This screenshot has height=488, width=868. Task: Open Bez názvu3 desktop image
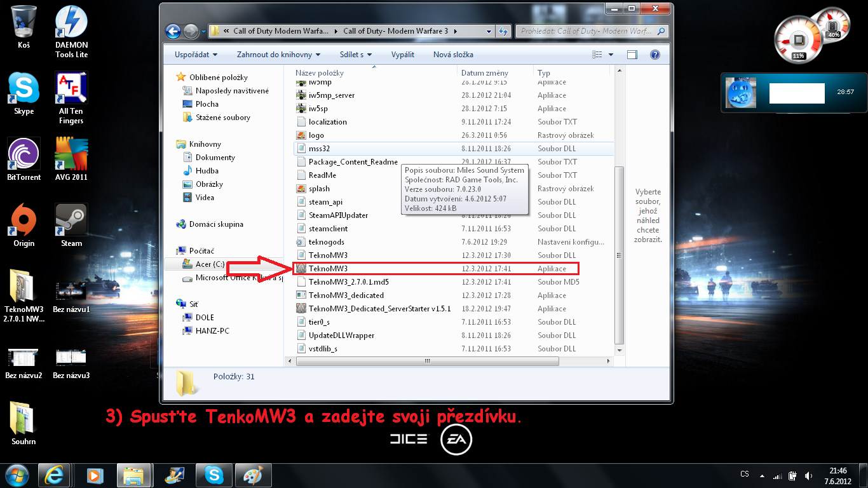click(71, 363)
